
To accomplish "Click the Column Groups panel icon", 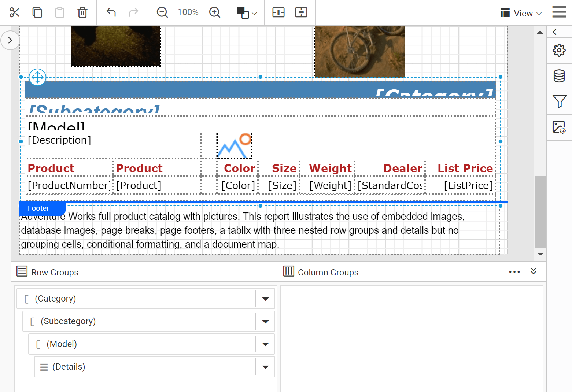I will (x=289, y=271).
